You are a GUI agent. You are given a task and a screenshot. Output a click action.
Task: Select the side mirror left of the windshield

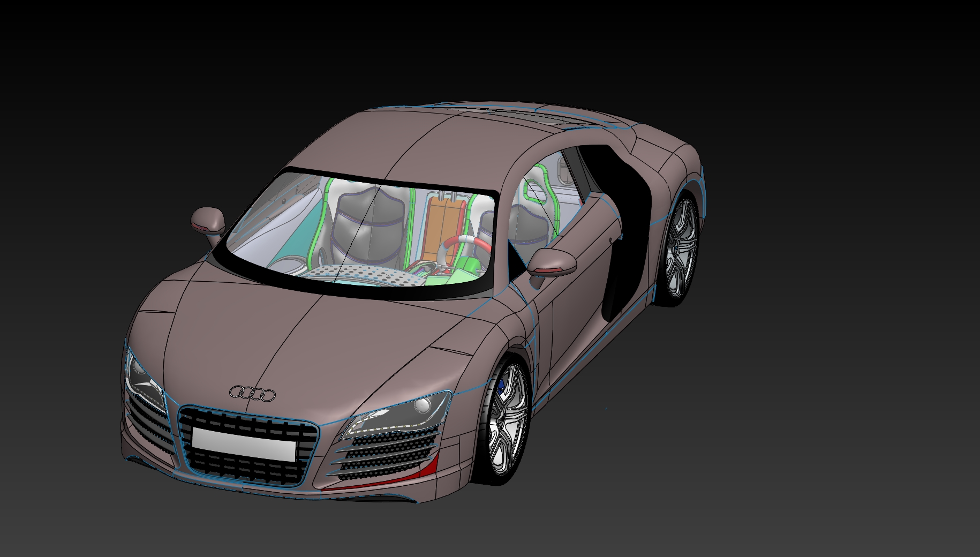click(208, 220)
